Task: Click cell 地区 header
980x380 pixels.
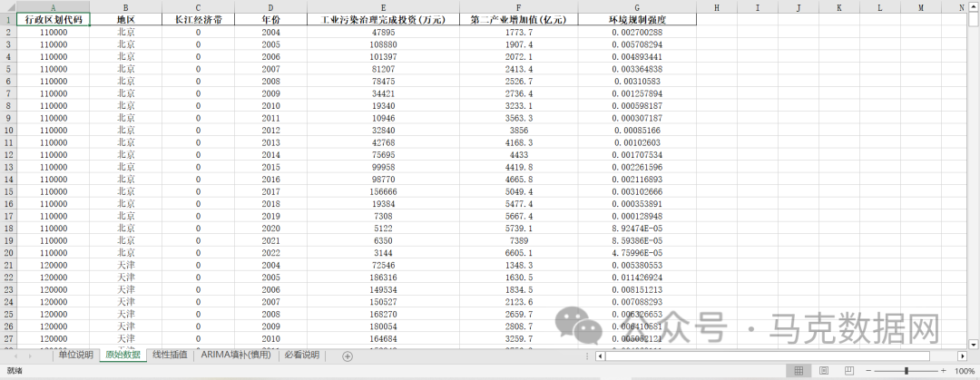Action: tap(125, 19)
